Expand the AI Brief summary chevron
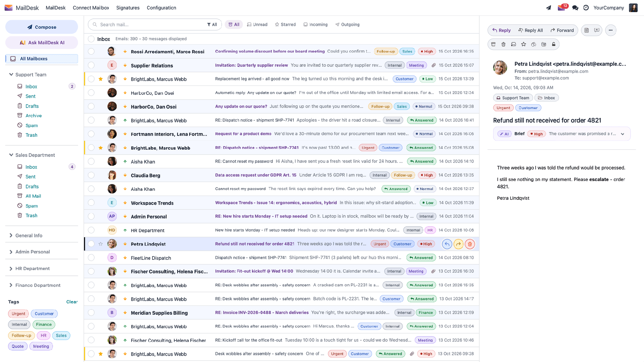This screenshot has width=644, height=362. click(x=623, y=134)
